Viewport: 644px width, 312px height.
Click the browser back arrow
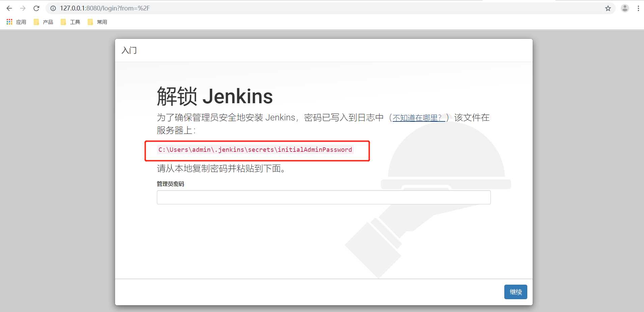(x=9, y=8)
